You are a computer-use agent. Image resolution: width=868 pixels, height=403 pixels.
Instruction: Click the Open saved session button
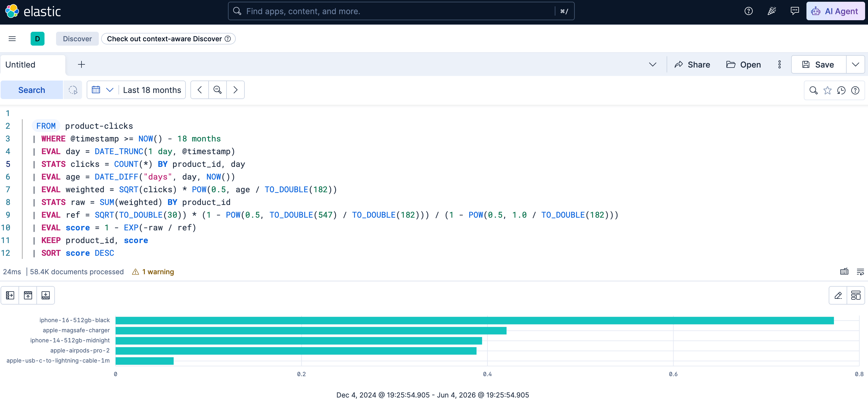coord(743,65)
